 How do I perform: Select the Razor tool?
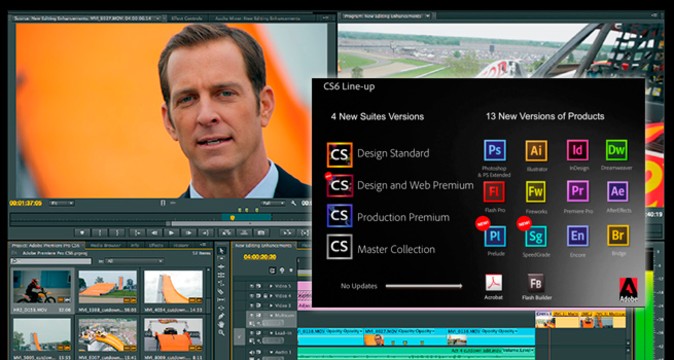(x=221, y=291)
